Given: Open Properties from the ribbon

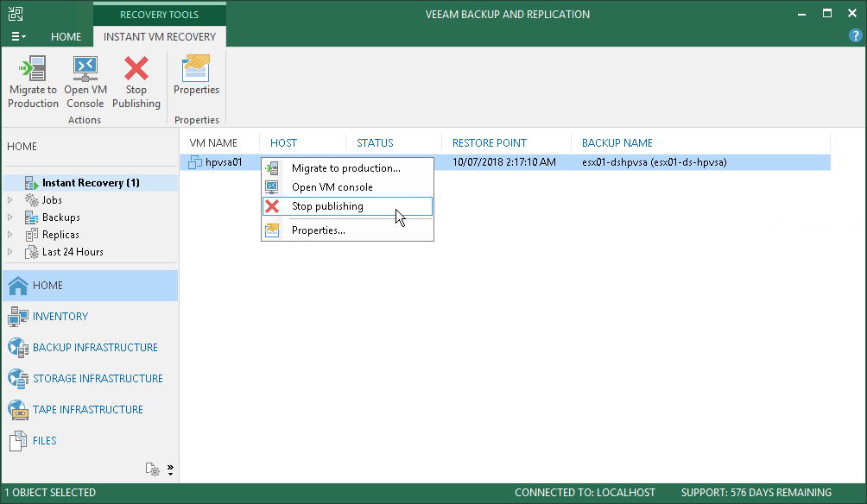Looking at the screenshot, I should coord(196,75).
